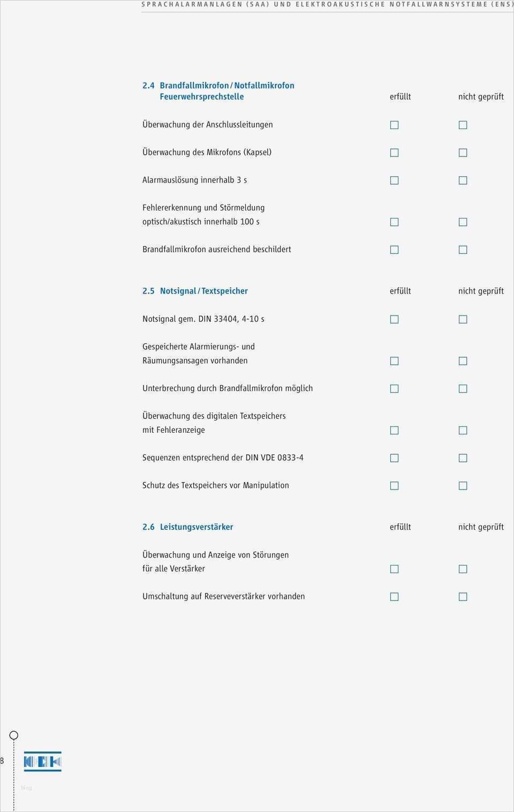Click the Sprachalarmanlagen page header text

point(327,4)
